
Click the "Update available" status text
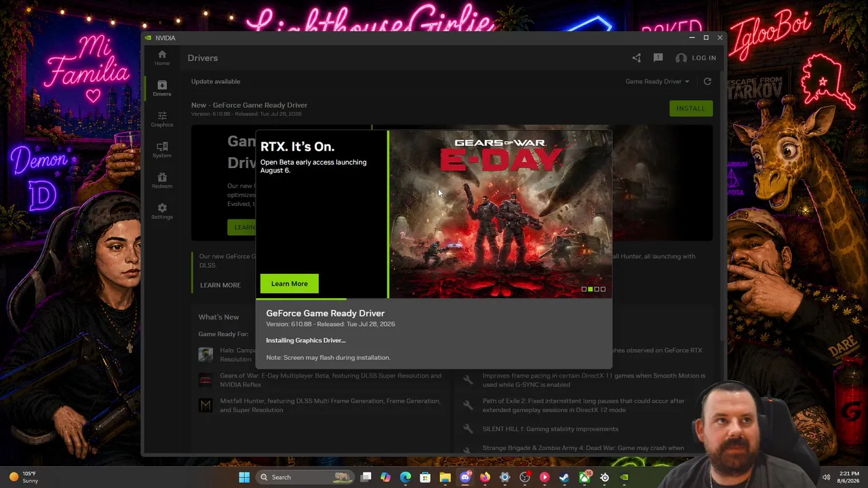click(x=216, y=81)
